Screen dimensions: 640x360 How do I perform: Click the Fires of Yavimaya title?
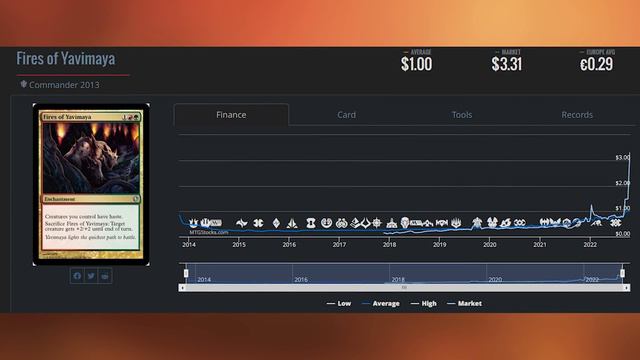pos(66,59)
